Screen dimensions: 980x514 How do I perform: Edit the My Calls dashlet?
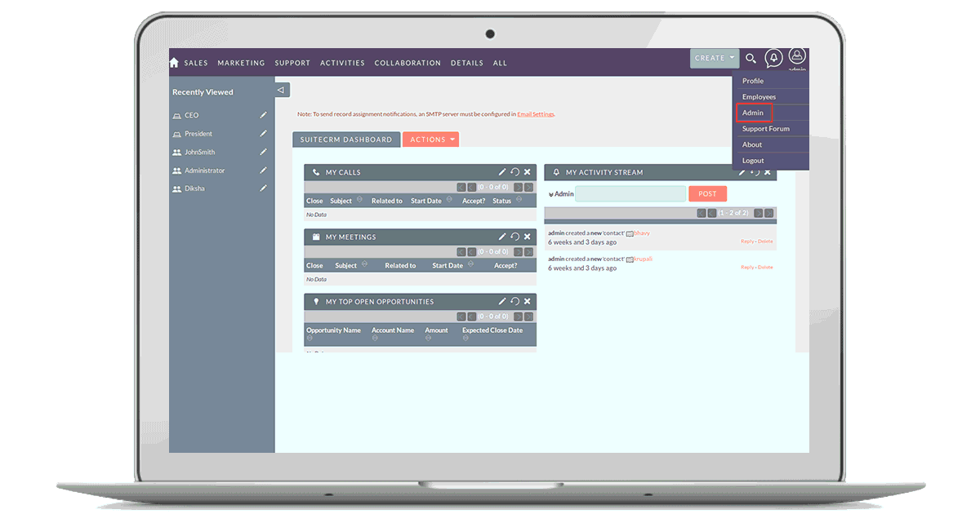pyautogui.click(x=502, y=172)
